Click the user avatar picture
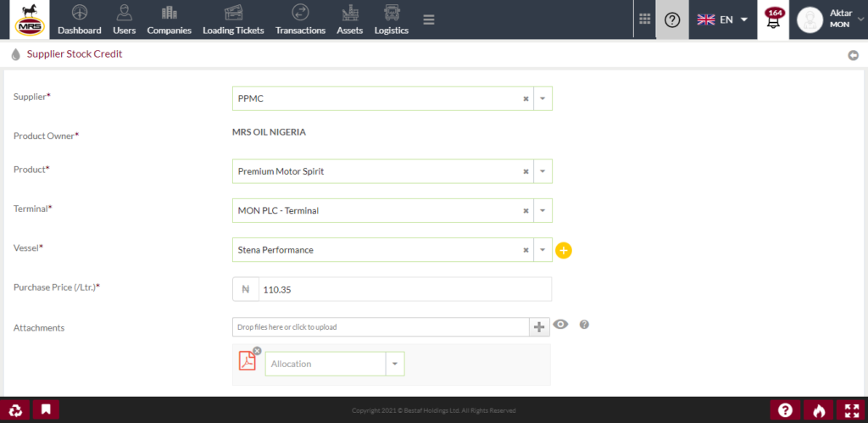This screenshot has height=423, width=868. point(810,20)
